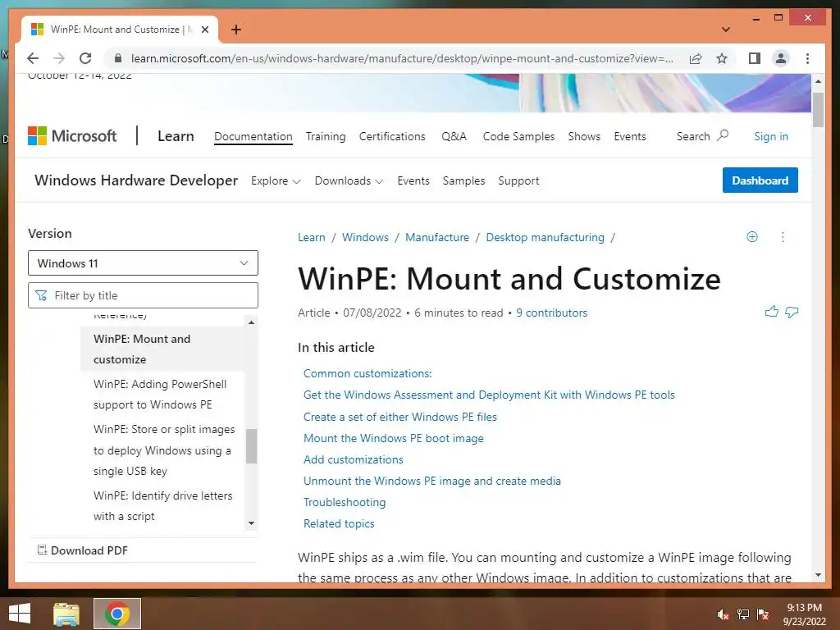Image resolution: width=840 pixels, height=630 pixels.
Task: Open Code Samples
Action: click(518, 137)
